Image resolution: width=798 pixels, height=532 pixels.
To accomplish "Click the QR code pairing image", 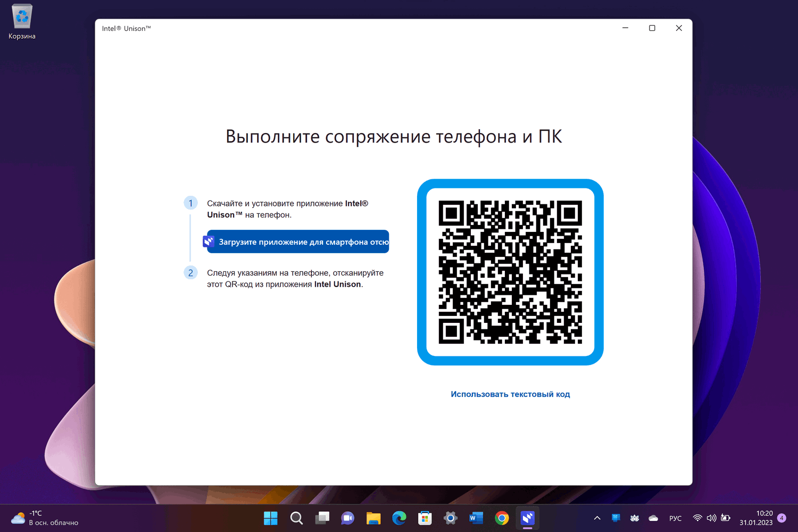I will point(510,272).
